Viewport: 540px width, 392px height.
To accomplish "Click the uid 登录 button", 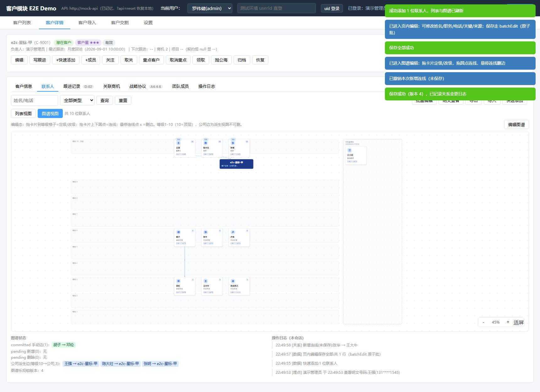I will click(332, 8).
